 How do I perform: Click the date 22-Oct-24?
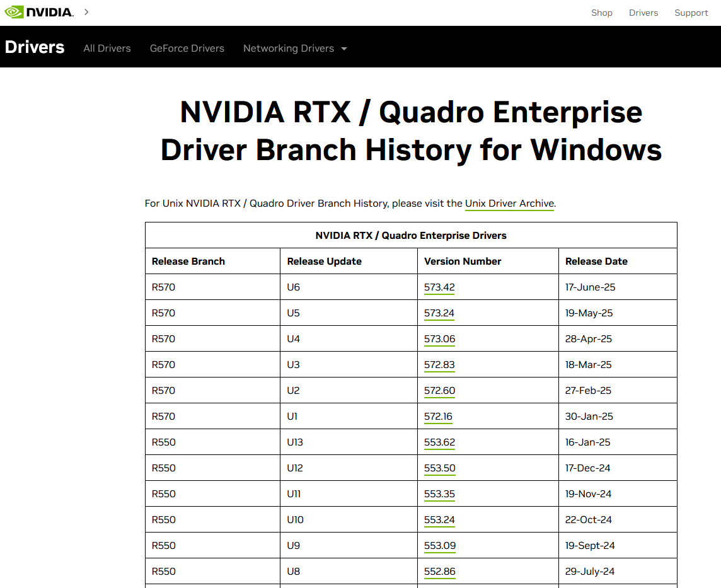(x=588, y=519)
